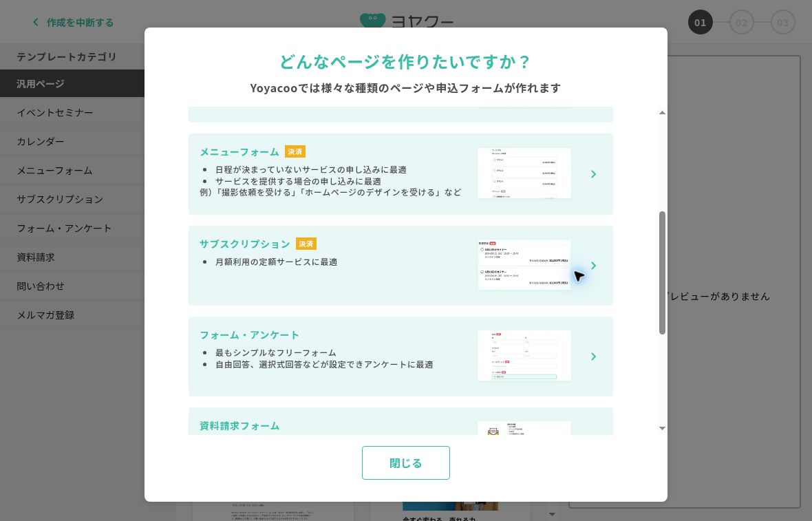Click the scroll up arrow in modal
Image resolution: width=812 pixels, height=521 pixels.
point(662,113)
